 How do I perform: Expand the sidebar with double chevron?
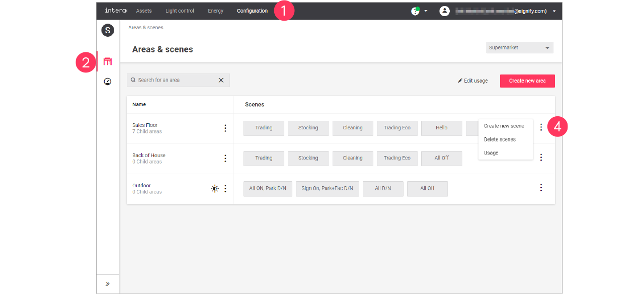(107, 284)
